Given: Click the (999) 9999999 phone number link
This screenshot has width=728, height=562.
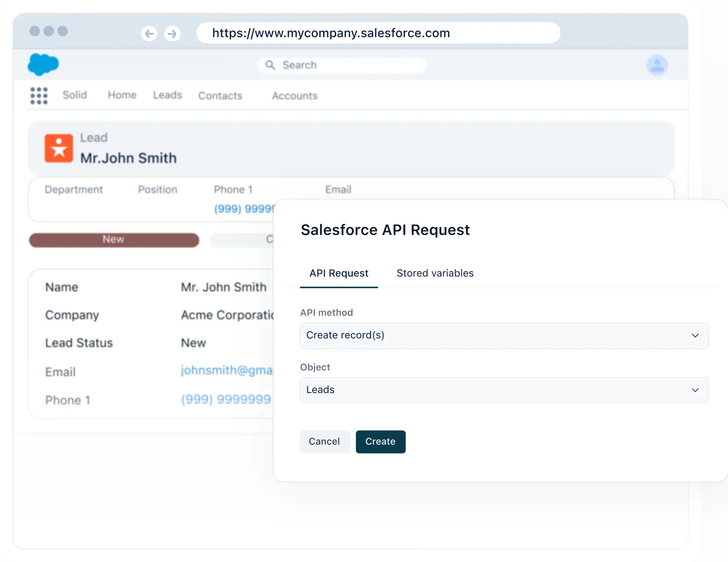Looking at the screenshot, I should pos(225,399).
